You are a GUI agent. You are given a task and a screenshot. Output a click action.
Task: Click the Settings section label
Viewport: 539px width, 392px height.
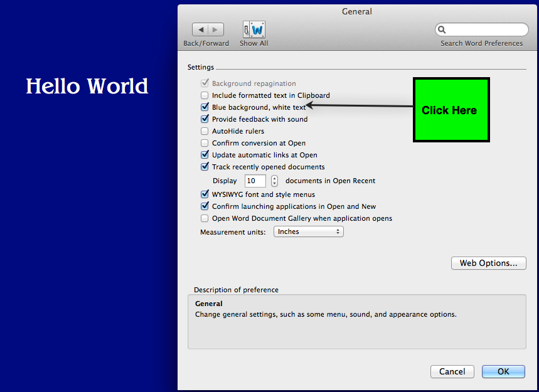[201, 67]
